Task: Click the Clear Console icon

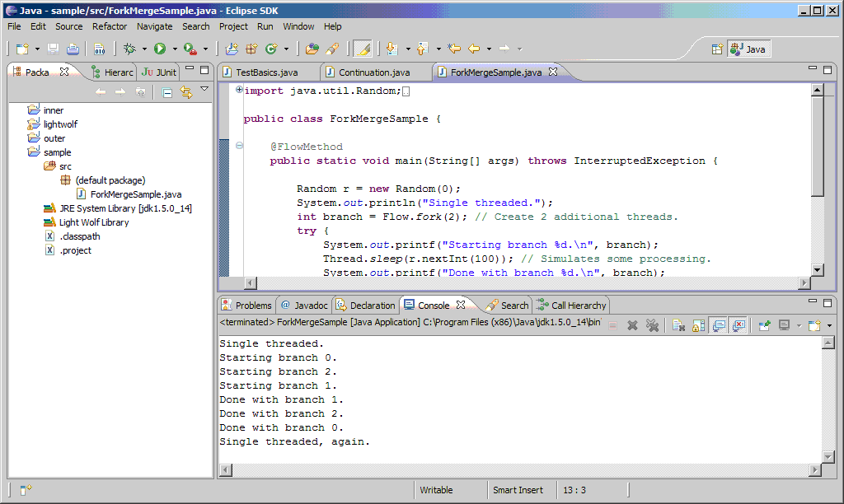Action: [x=678, y=325]
